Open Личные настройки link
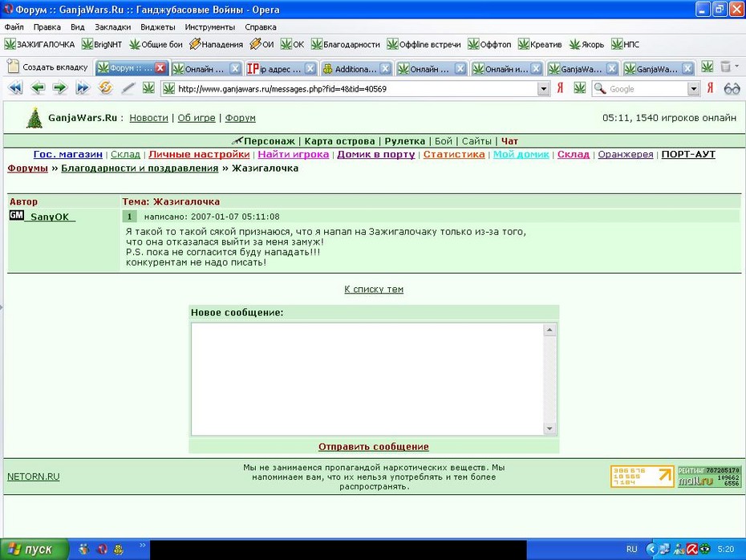The image size is (746, 560). click(x=199, y=154)
